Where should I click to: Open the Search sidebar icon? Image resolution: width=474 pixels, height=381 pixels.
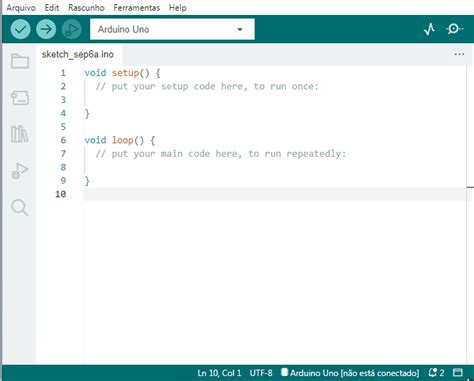[x=20, y=207]
